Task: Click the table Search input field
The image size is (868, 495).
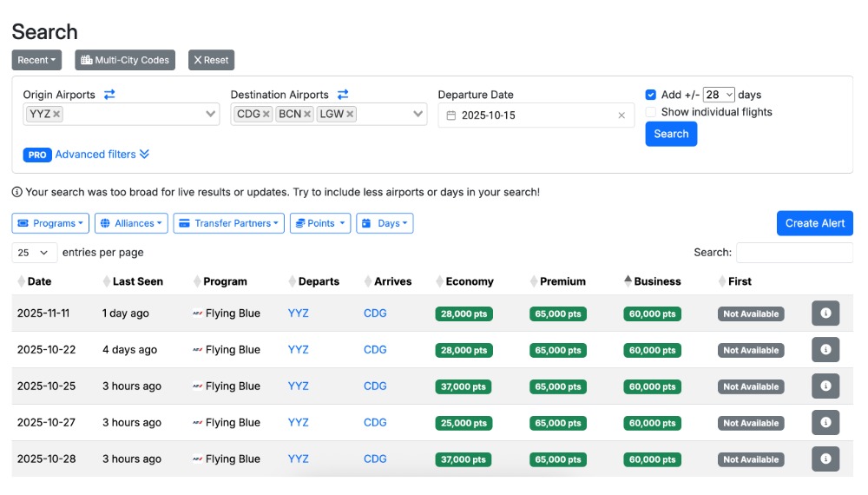Action: pyautogui.click(x=794, y=253)
